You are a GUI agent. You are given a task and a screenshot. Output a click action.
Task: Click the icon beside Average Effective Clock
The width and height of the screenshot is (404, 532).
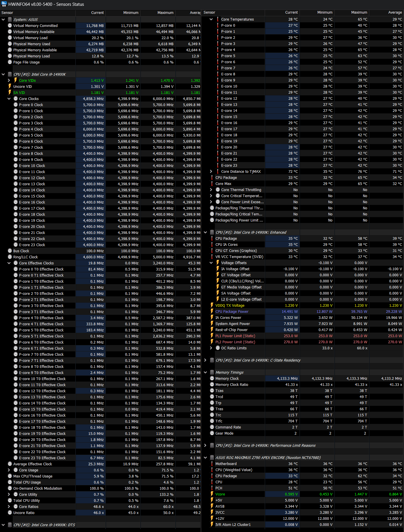[x=10, y=464]
